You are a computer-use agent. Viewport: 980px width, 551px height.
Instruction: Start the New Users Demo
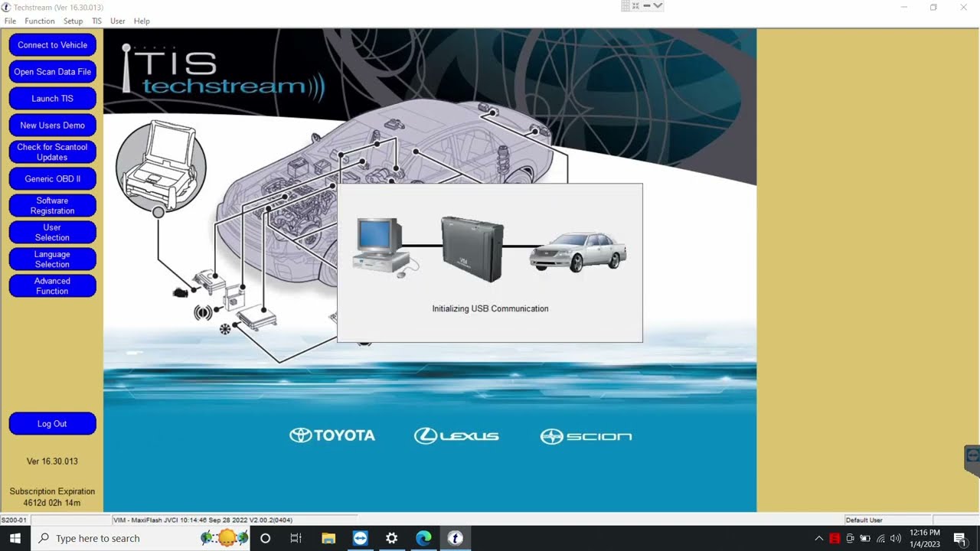[52, 126]
